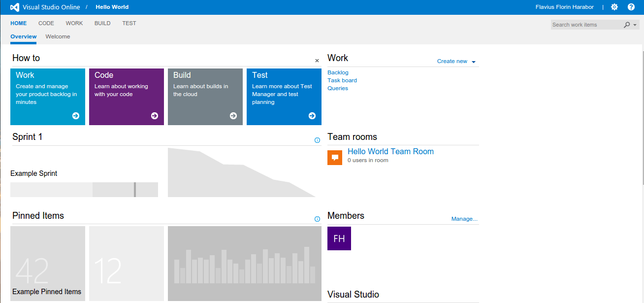Click the Manage... members link
The width and height of the screenshot is (644, 303).
(x=464, y=219)
